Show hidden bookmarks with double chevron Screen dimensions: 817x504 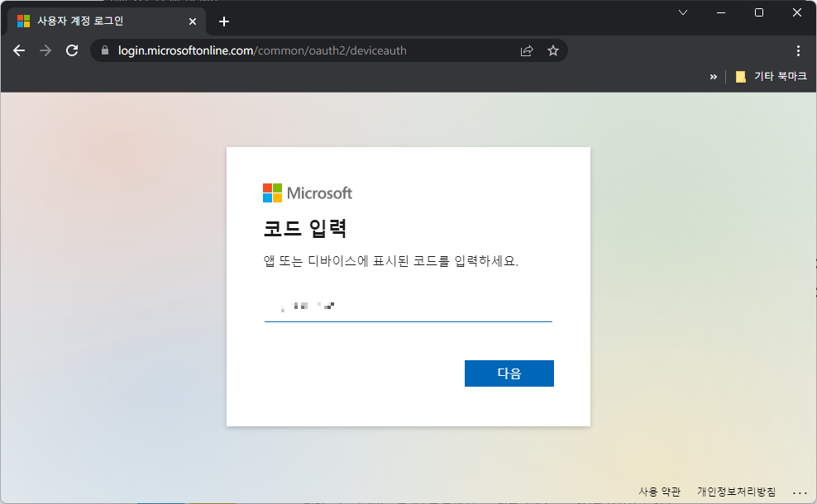pos(714,77)
